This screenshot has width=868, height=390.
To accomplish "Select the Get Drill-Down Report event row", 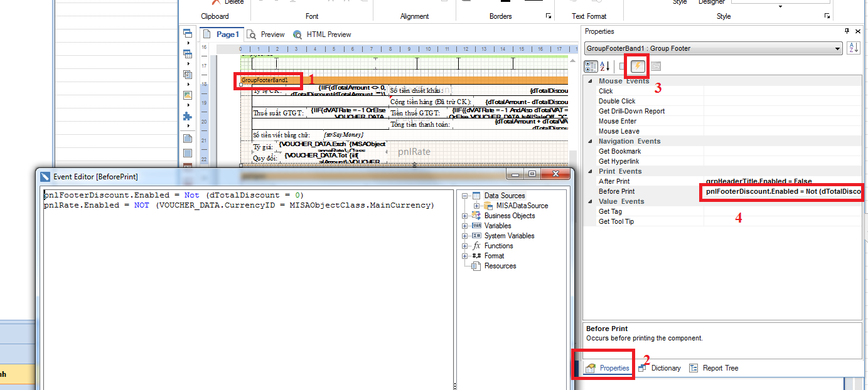I will tap(728, 111).
